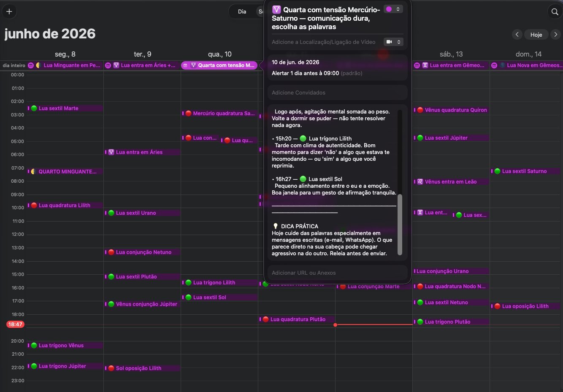Screen dimensions: 563x392
Task: Open Lua conjunção Marte event
Action: click(x=374, y=287)
